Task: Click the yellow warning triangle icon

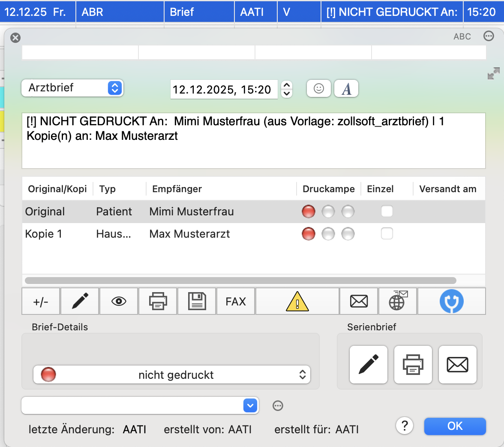Action: pos(297,301)
